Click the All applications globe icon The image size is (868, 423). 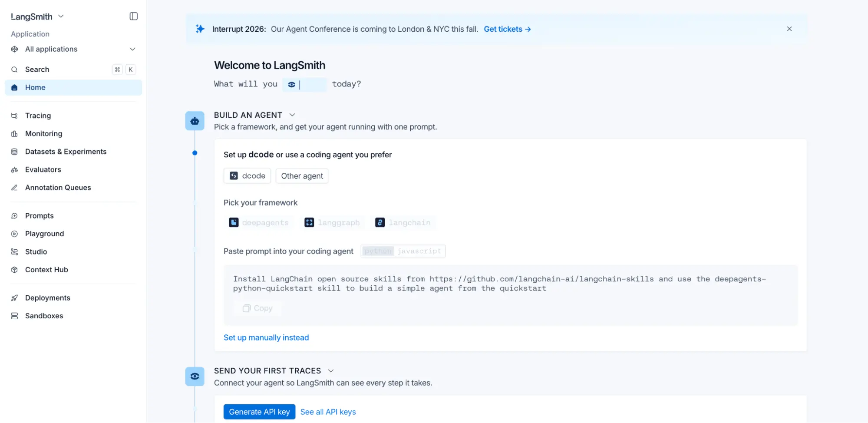pos(14,49)
